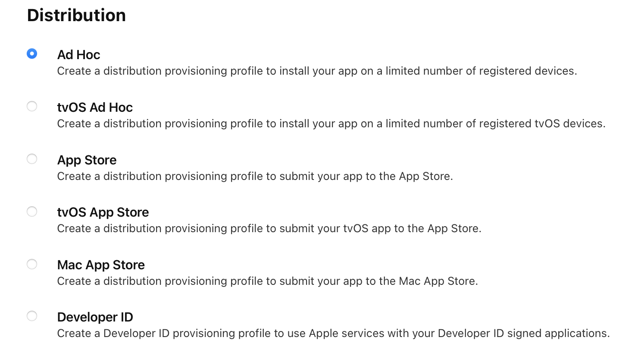Viewport: 644px width, 353px height.
Task: Select the Mac App Store radio button
Action: (x=32, y=264)
